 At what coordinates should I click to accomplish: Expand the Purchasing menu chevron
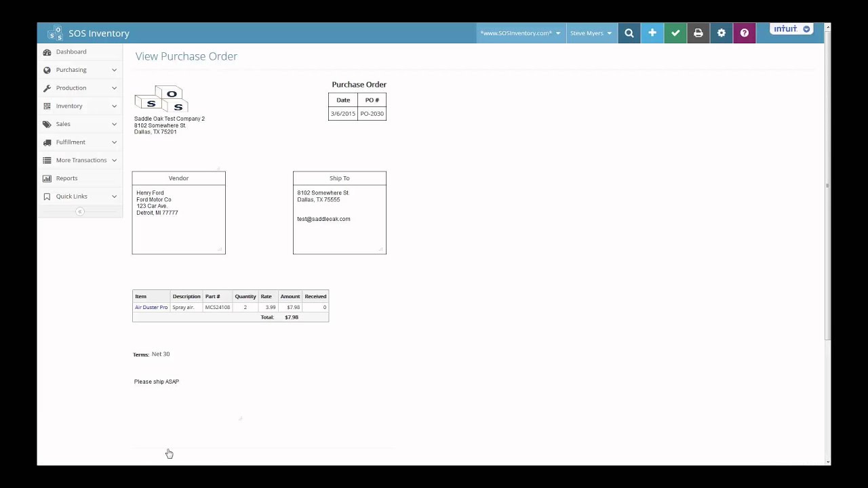click(114, 70)
